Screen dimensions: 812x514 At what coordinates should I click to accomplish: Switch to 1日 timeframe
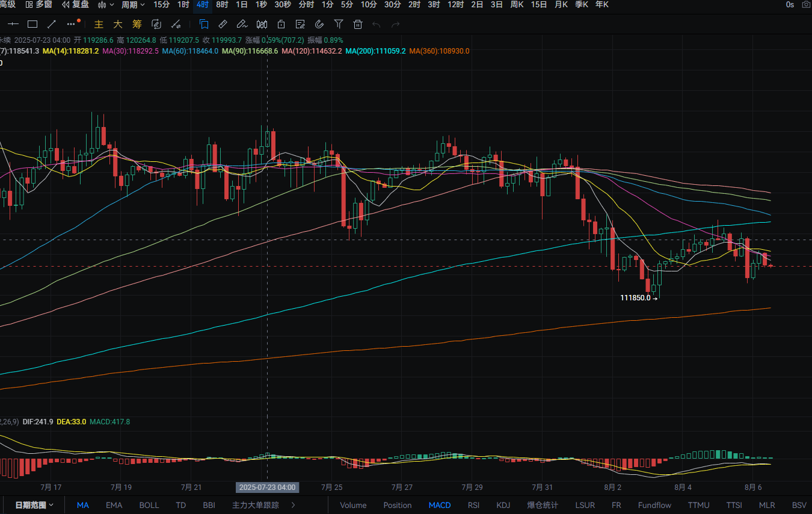pos(242,5)
